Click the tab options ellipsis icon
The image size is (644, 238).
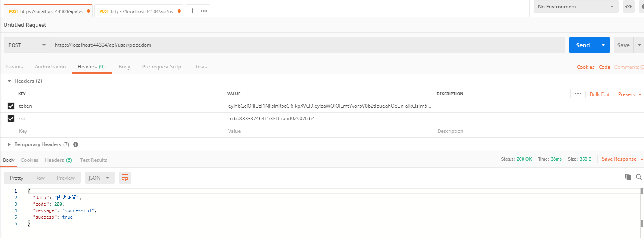click(204, 11)
